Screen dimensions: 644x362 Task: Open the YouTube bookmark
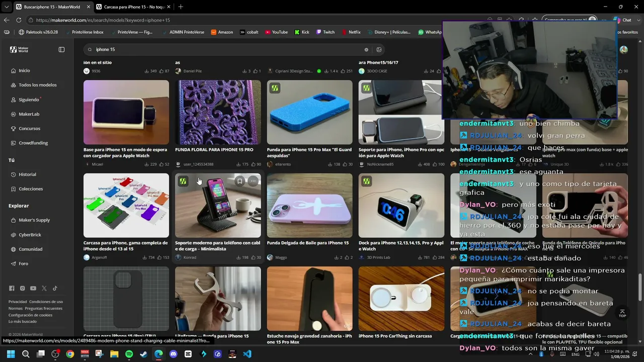276,32
